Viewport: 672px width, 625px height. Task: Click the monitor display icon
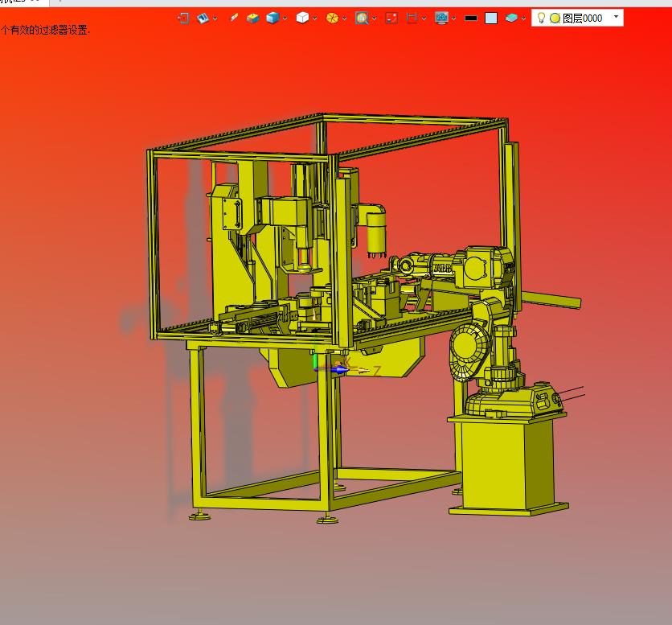click(x=441, y=18)
